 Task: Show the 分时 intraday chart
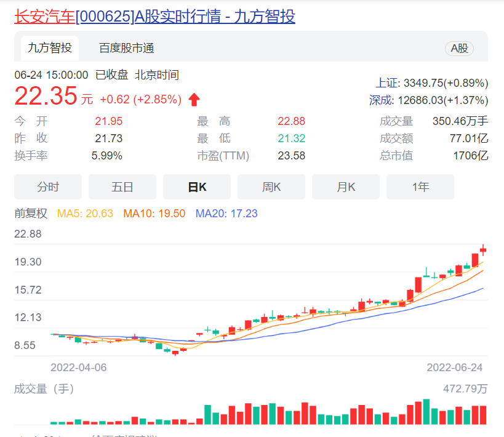(x=48, y=187)
